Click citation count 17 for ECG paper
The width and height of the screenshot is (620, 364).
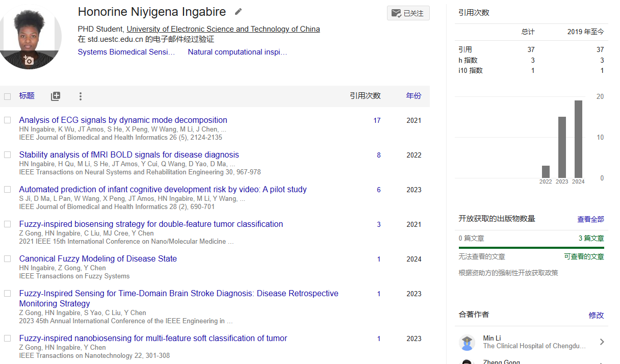click(377, 121)
